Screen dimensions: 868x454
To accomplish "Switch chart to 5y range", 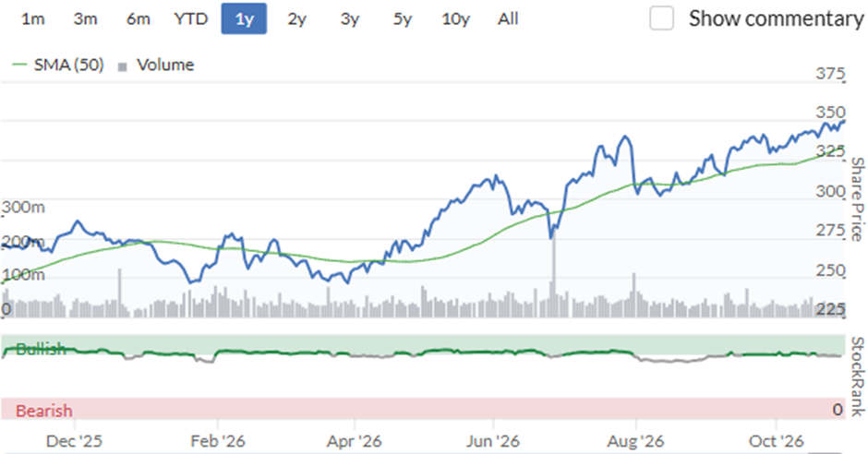I will (403, 18).
